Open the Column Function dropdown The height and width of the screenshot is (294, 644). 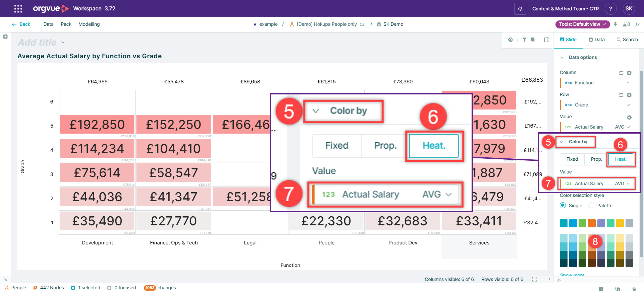pos(596,83)
